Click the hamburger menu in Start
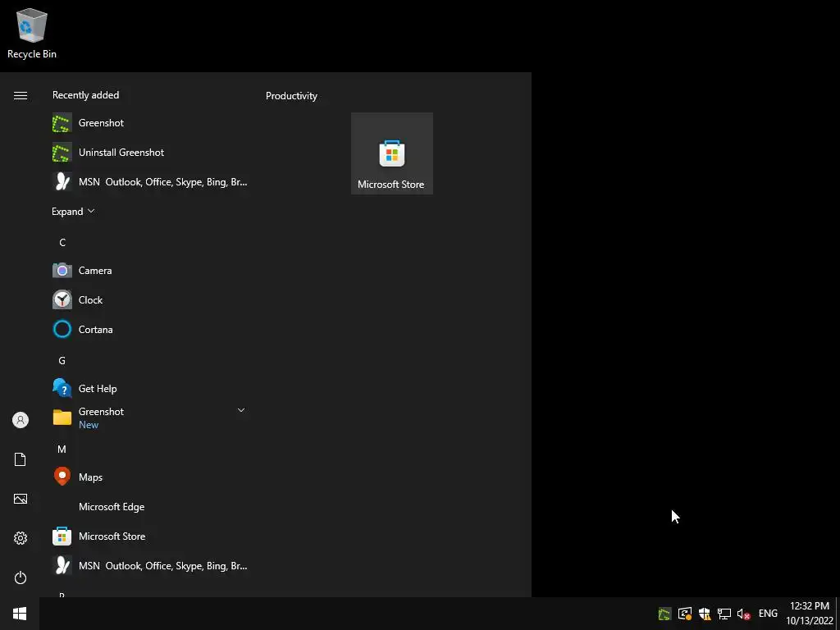The image size is (840, 630). click(21, 95)
